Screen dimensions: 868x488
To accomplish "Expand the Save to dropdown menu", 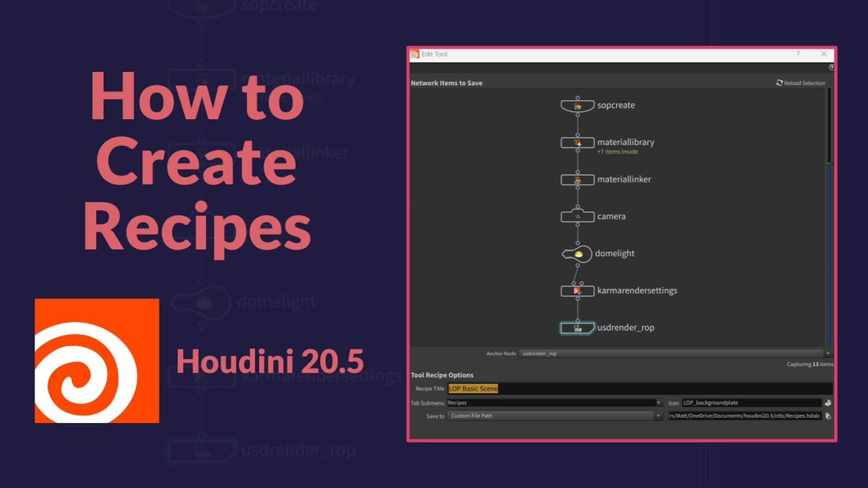I will [x=658, y=415].
